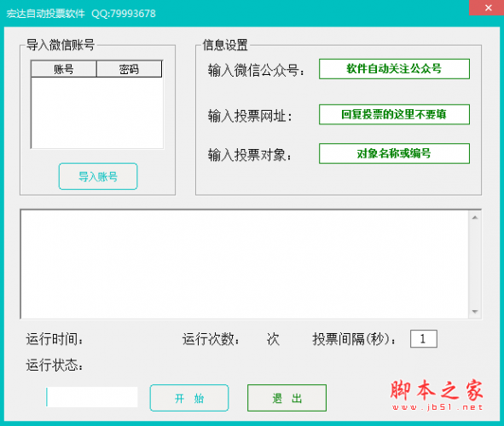Click the empty account list area
504x426 pixels.
pyautogui.click(x=97, y=113)
